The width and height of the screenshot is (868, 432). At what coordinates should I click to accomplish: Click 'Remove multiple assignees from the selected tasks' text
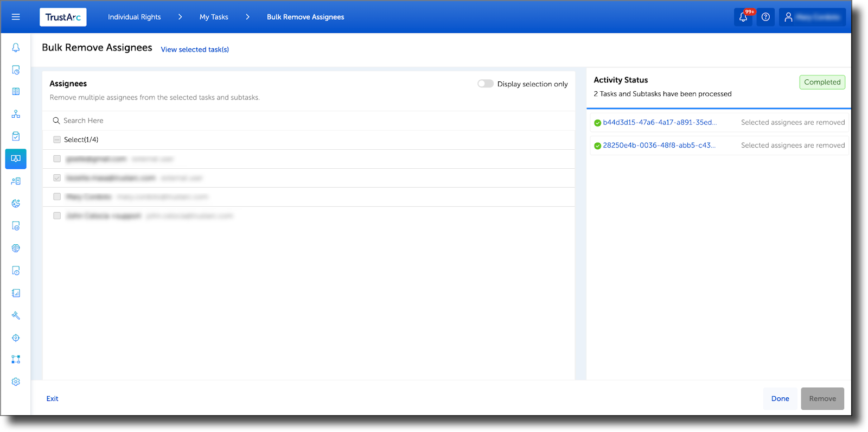tap(155, 98)
